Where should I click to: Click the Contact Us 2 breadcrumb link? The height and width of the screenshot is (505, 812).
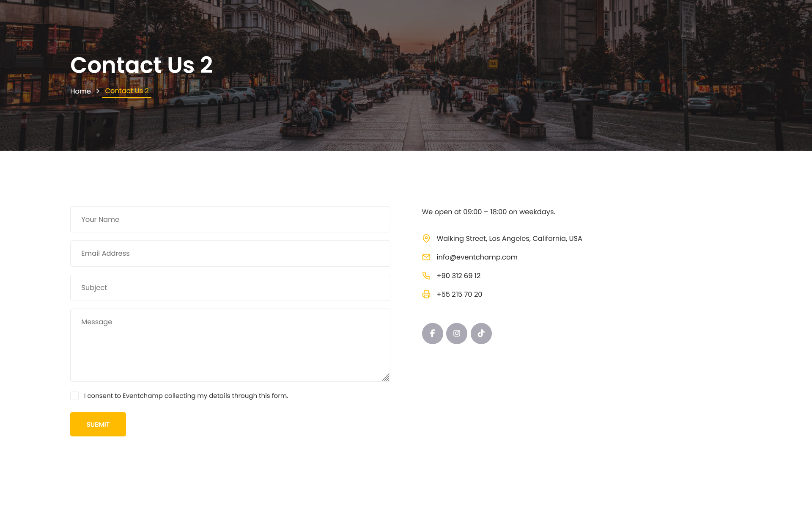127,91
